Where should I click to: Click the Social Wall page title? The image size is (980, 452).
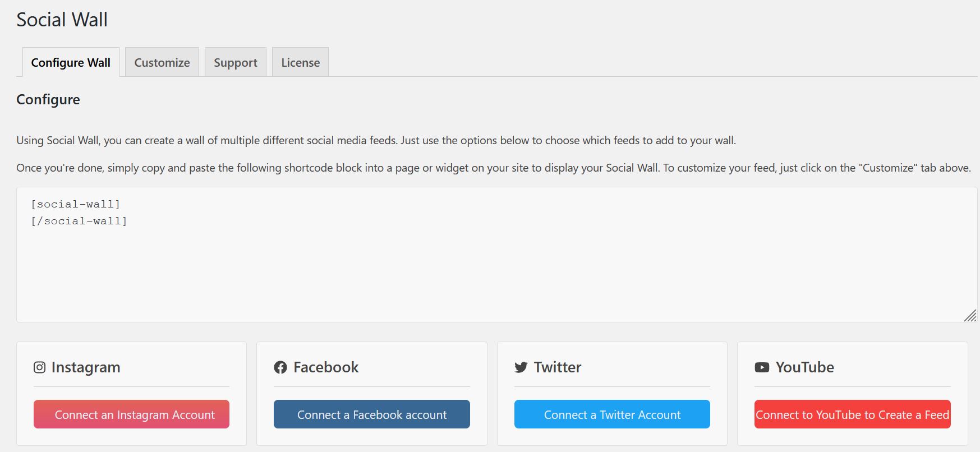click(62, 20)
